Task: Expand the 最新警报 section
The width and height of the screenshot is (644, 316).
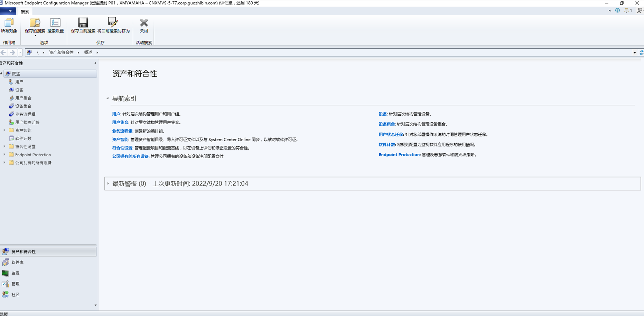Action: 108,183
